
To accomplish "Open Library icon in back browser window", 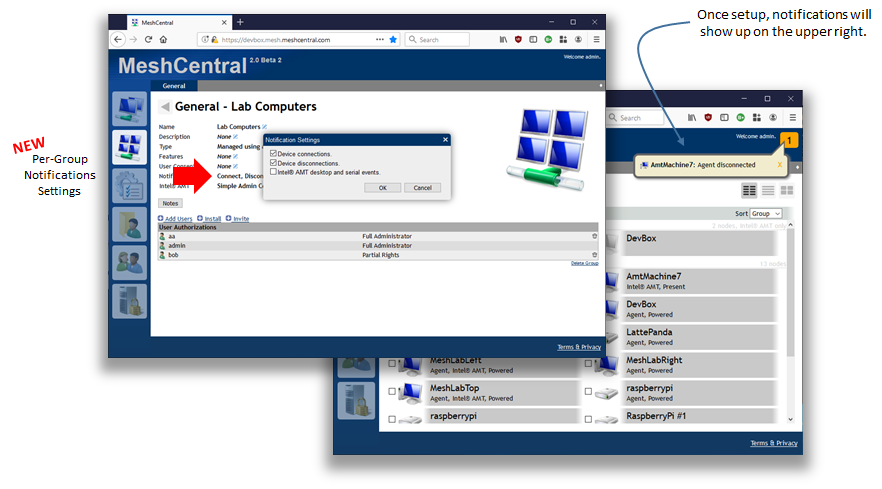I will pyautogui.click(x=692, y=118).
